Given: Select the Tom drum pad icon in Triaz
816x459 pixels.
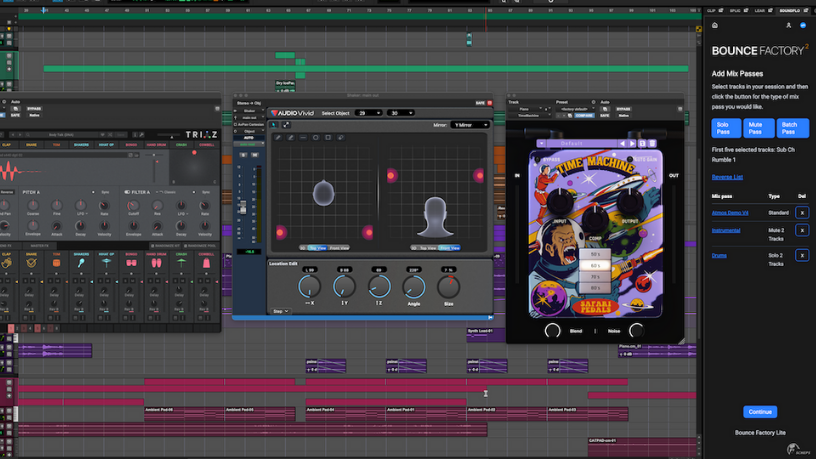Looking at the screenshot, I should (x=56, y=263).
